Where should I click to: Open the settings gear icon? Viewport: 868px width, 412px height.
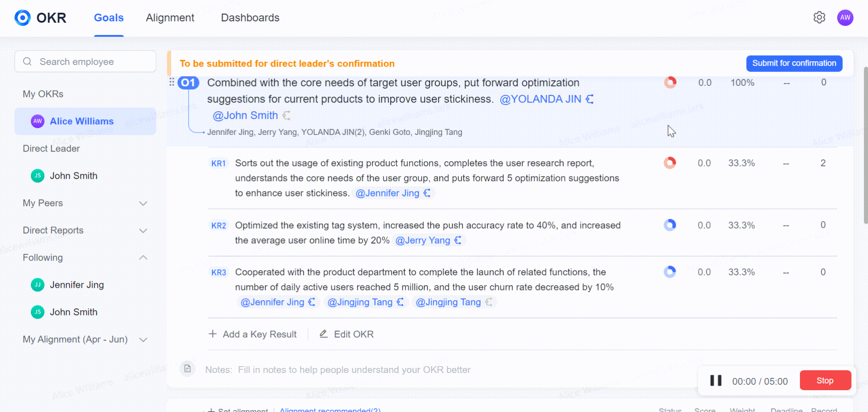819,18
